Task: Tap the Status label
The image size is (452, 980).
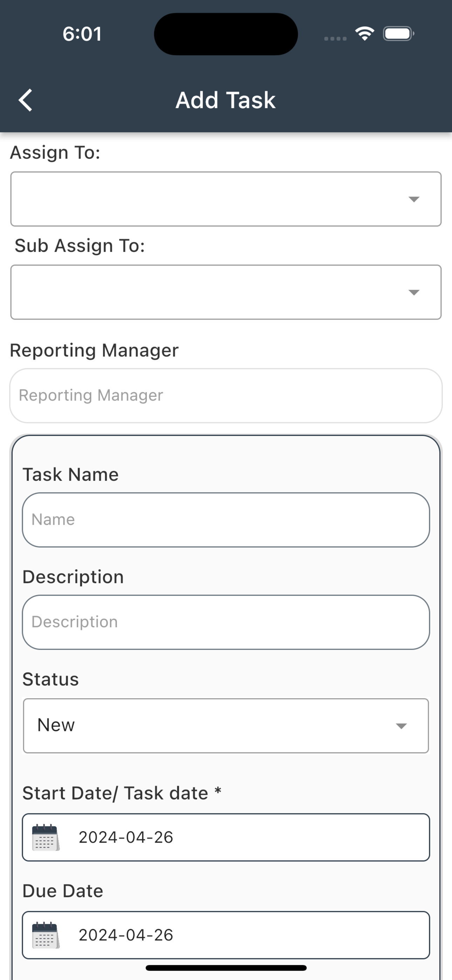Action: (x=50, y=679)
